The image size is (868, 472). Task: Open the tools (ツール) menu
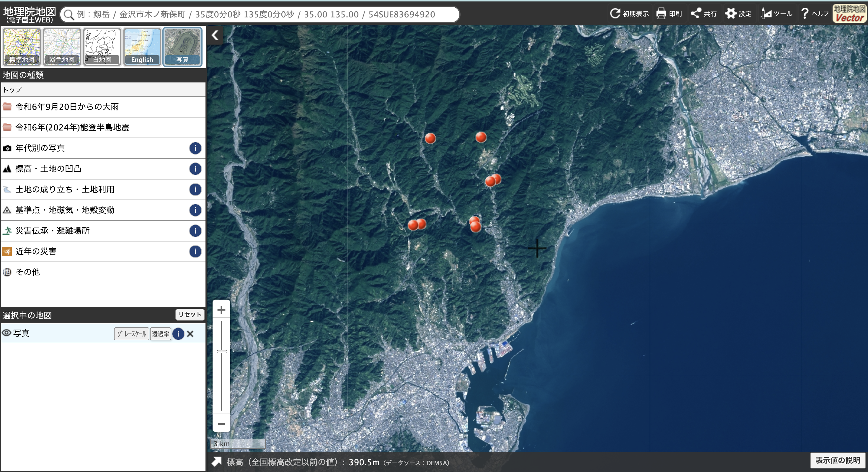766,14
